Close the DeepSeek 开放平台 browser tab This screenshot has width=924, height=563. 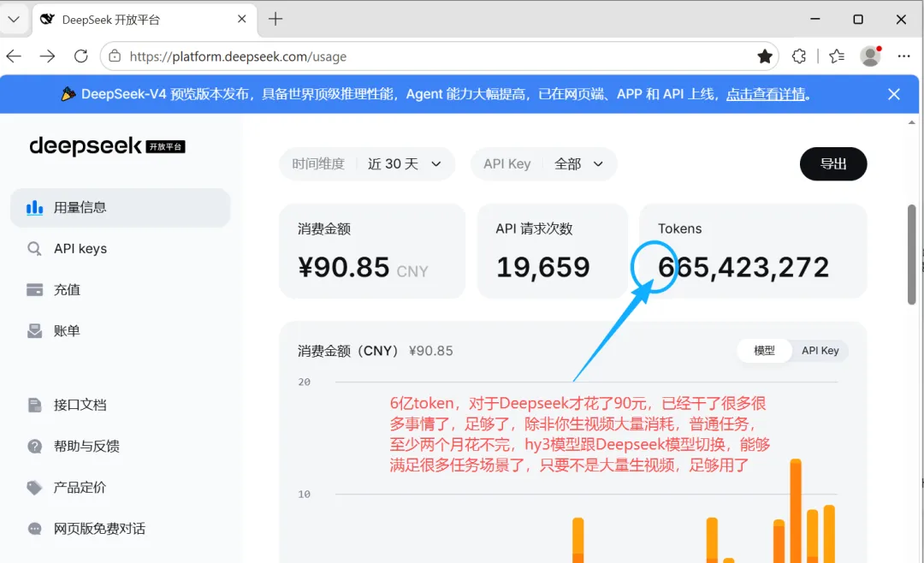(241, 19)
